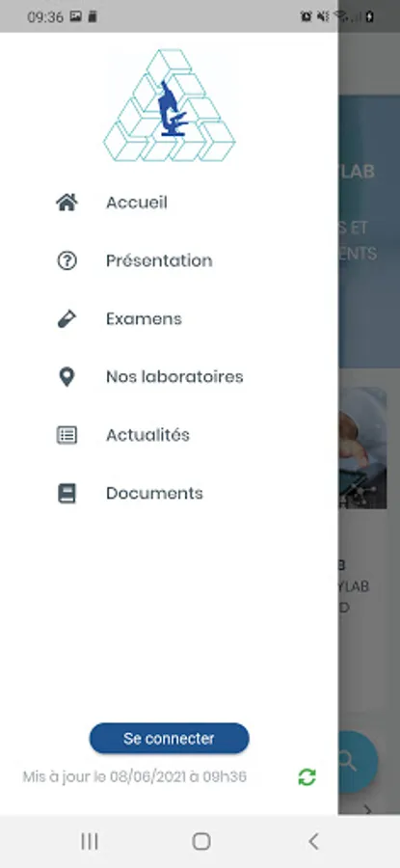Screen dimensions: 400x868
Task: Tap the Android back navigation button
Action: click(x=313, y=841)
